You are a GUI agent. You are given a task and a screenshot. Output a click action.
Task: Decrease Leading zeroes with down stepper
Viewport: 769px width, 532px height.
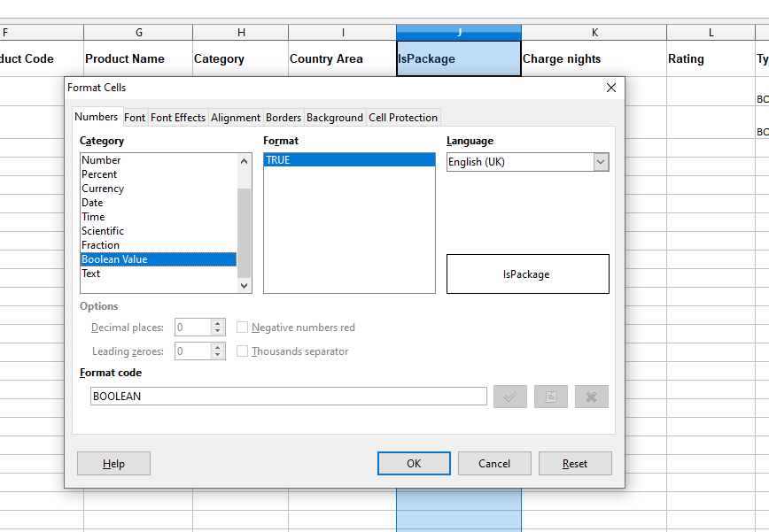218,355
